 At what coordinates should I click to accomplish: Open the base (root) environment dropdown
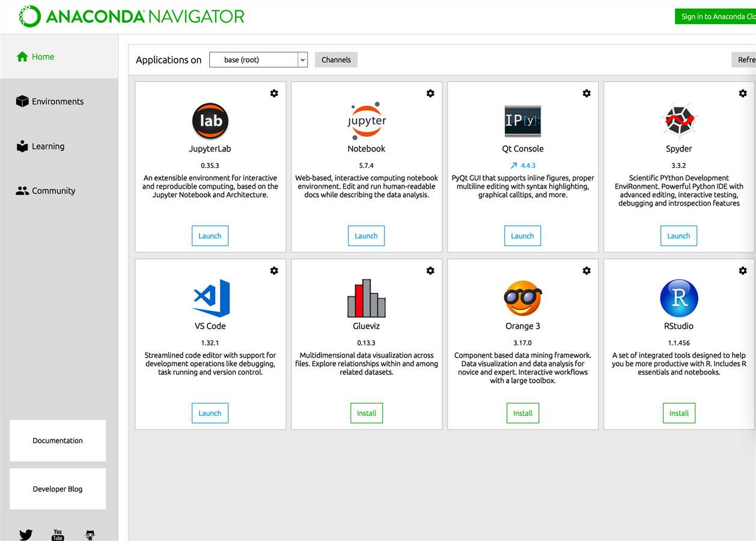258,60
